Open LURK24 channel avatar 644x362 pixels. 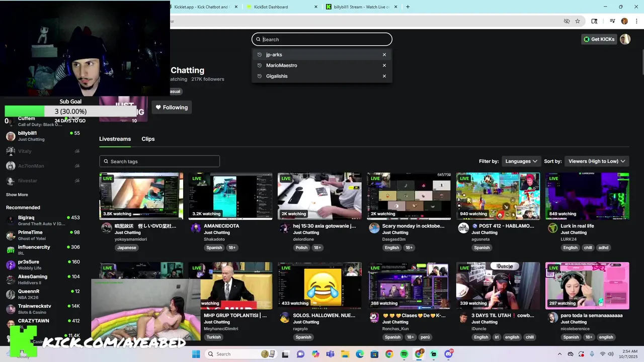pos(552,228)
